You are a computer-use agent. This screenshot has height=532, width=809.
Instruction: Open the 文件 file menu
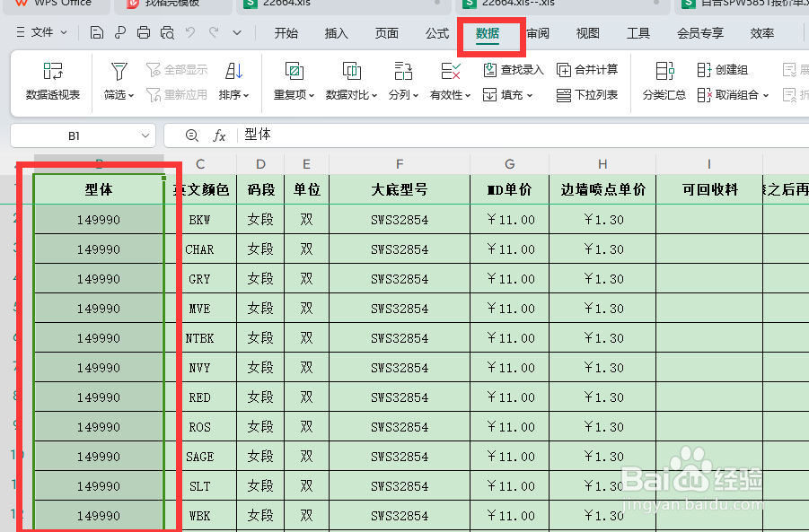[42, 33]
